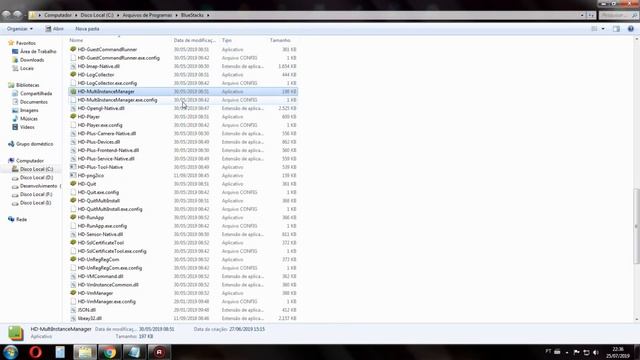Open the Organizar dropdown menu

coord(20,29)
